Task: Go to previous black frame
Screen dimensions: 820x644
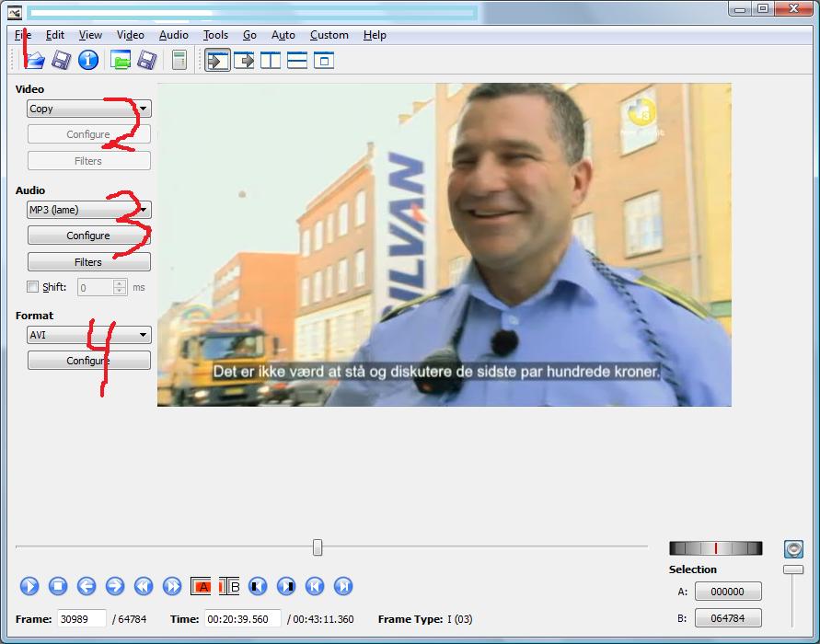Action: click(258, 586)
